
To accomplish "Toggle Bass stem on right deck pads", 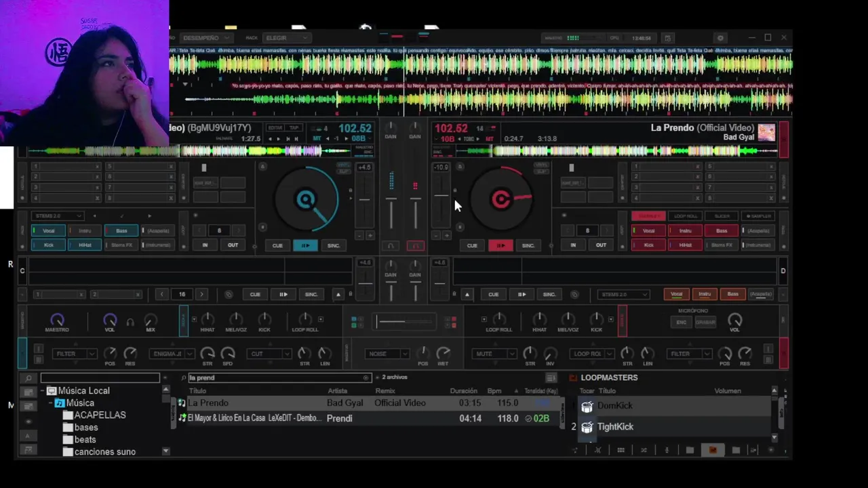I will coord(722,230).
